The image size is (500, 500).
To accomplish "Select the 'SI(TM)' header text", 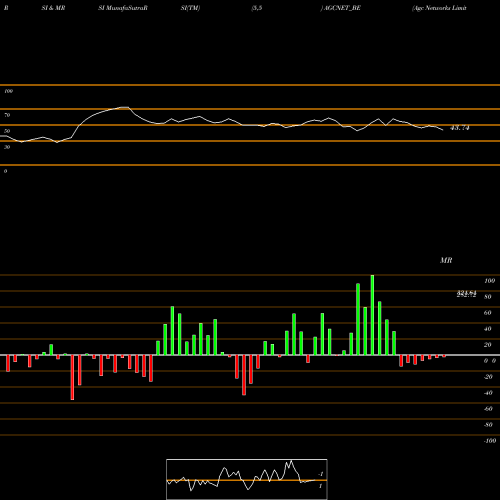I will [190, 8].
